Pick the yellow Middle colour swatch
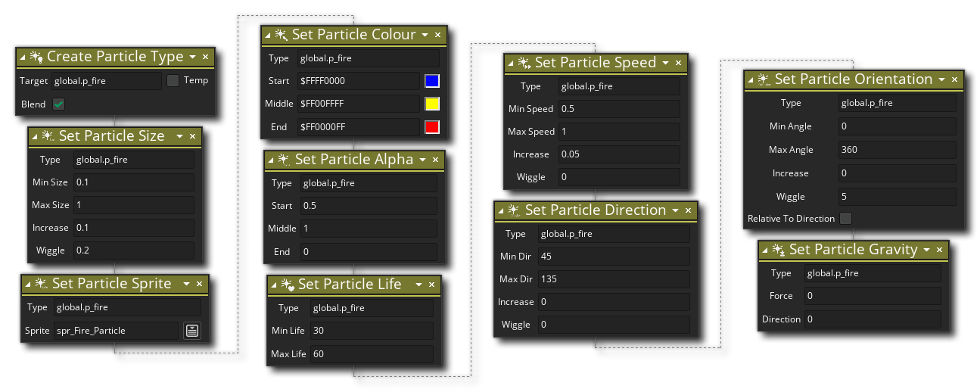980x392 pixels. 432,104
